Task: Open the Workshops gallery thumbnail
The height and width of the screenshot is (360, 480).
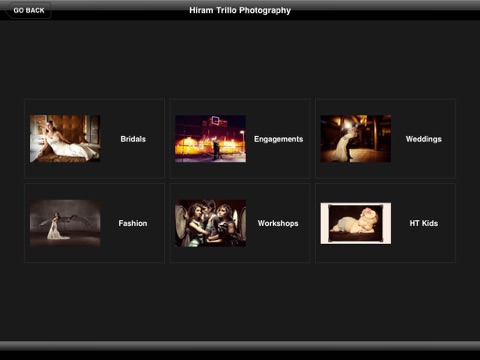Action: click(210, 223)
